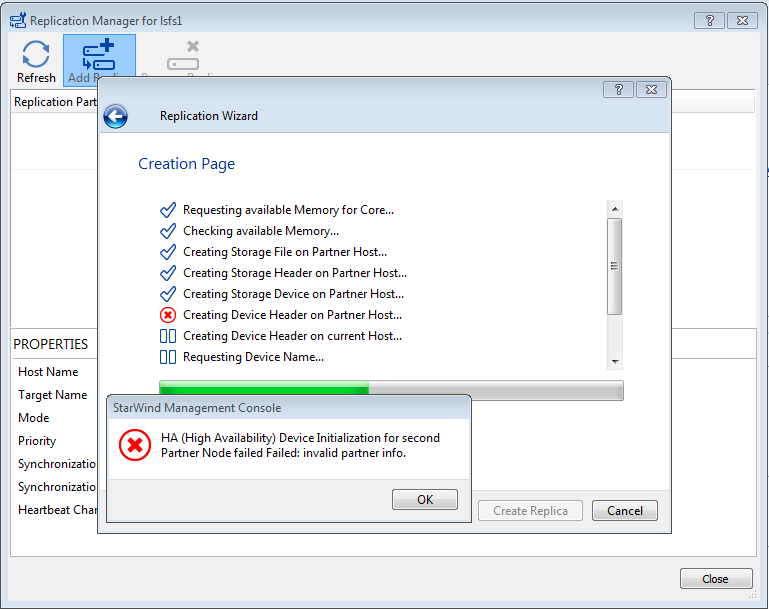The image size is (769, 609).
Task: Click the StarWind Management Console dialog title
Action: click(197, 408)
